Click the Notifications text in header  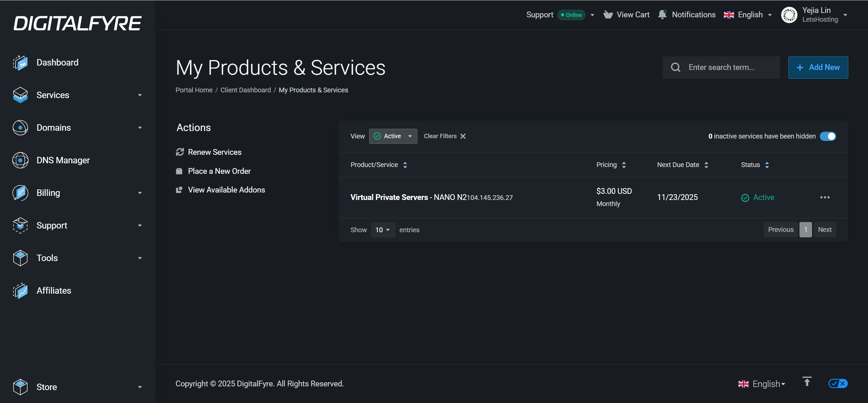coord(694,15)
